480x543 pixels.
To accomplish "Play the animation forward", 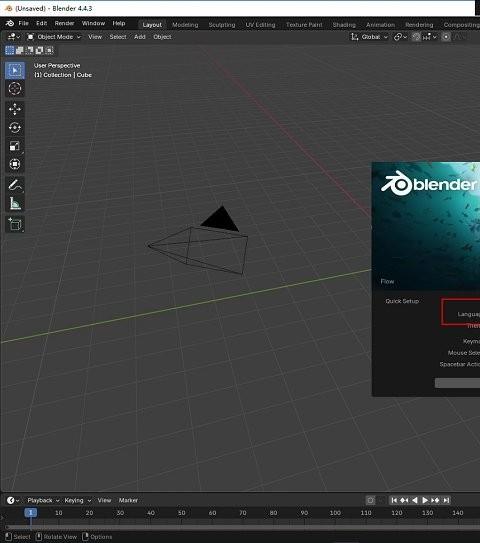I will [x=425, y=500].
